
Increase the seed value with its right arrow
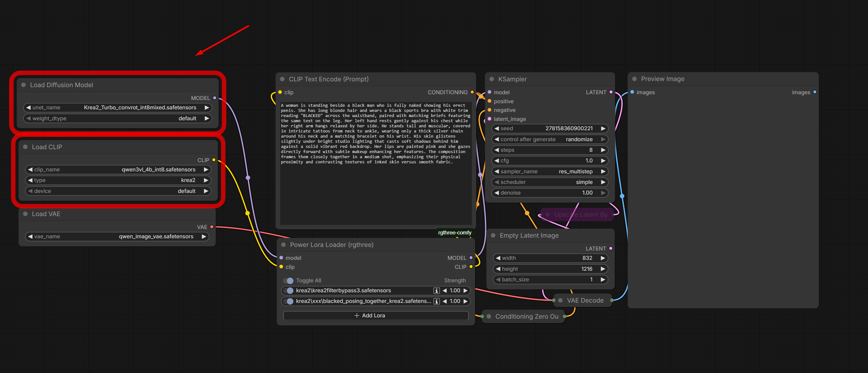point(603,129)
